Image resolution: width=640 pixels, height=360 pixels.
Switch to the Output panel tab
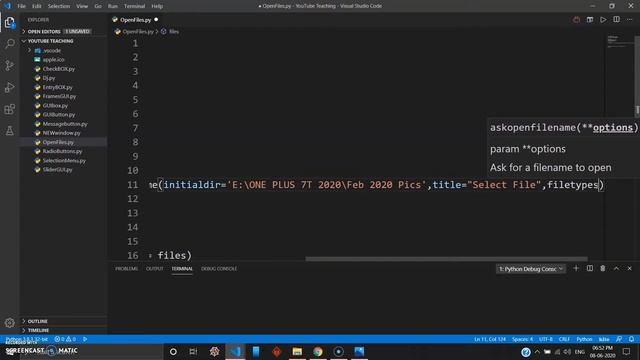coord(155,269)
